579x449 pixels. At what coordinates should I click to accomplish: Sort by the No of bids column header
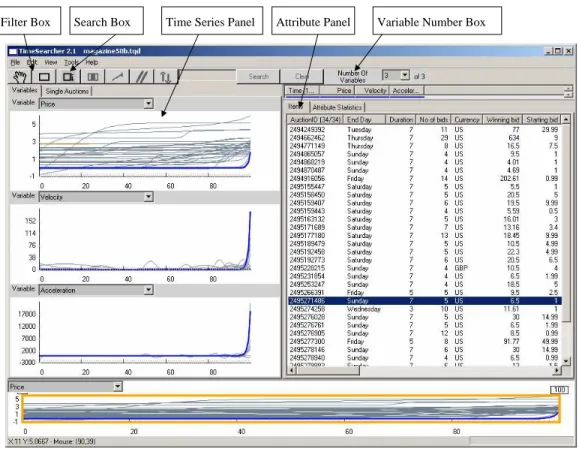[x=434, y=120]
